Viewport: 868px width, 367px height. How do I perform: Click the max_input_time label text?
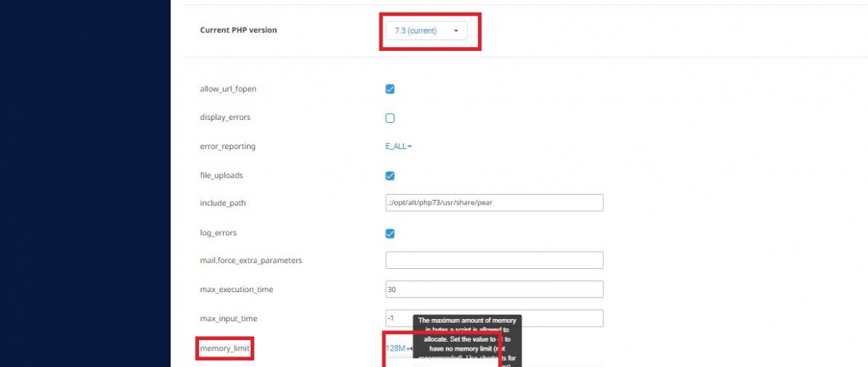[229, 319]
